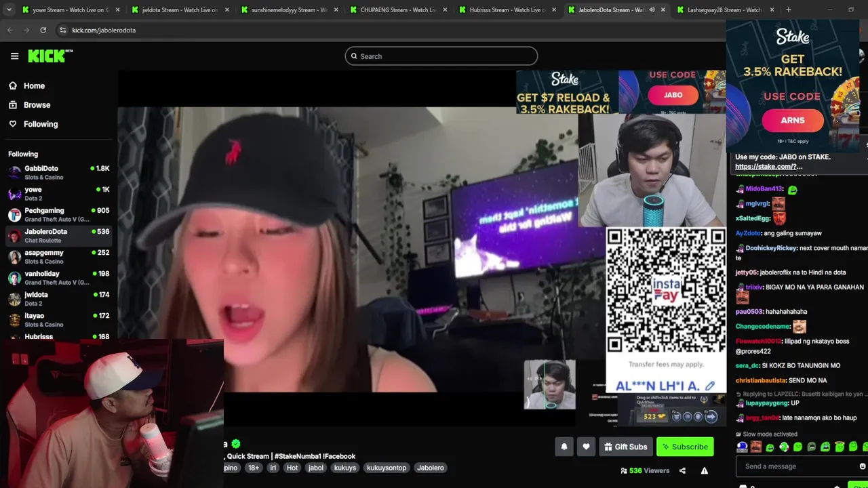Image resolution: width=868 pixels, height=488 pixels.
Task: Open jwldota channel in Following list
Action: (x=58, y=298)
